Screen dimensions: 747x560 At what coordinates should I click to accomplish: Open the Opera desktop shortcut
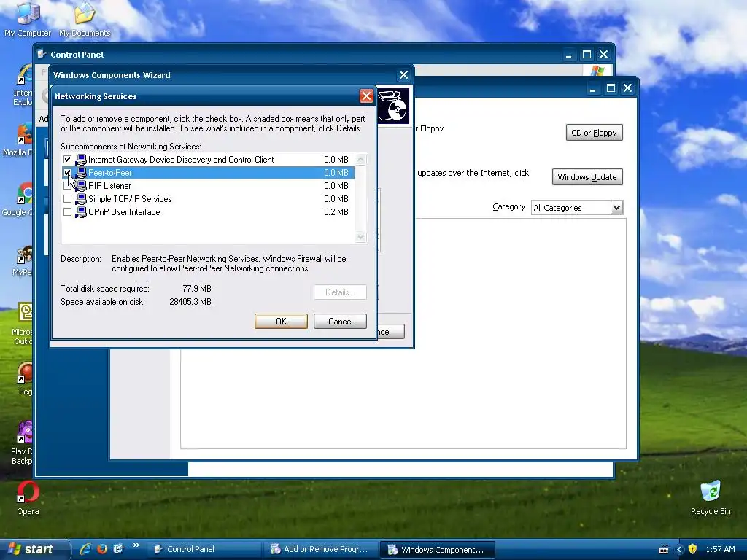28,499
